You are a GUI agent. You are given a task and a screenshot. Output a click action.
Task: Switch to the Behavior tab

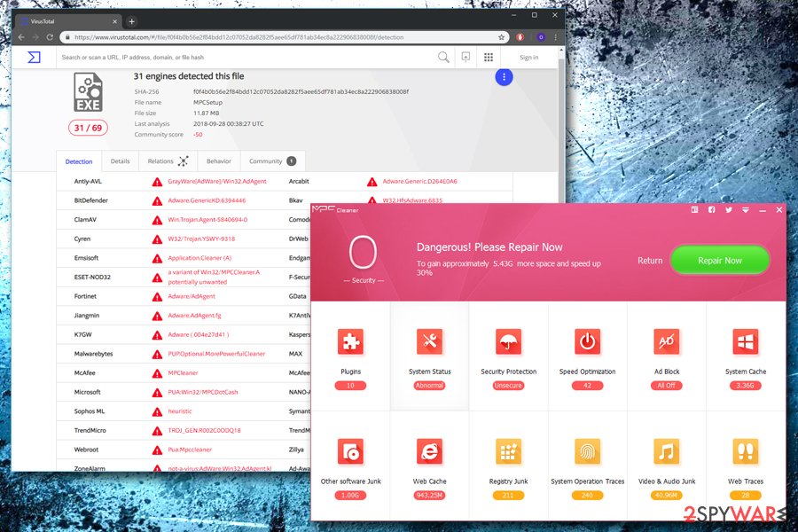pos(219,160)
